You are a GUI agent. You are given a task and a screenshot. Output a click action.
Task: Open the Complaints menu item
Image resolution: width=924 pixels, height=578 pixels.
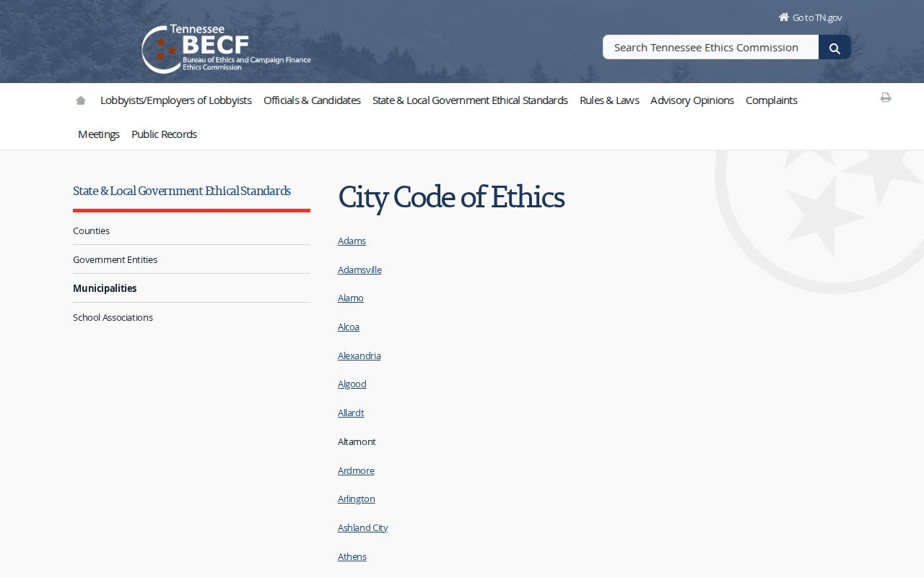(772, 100)
